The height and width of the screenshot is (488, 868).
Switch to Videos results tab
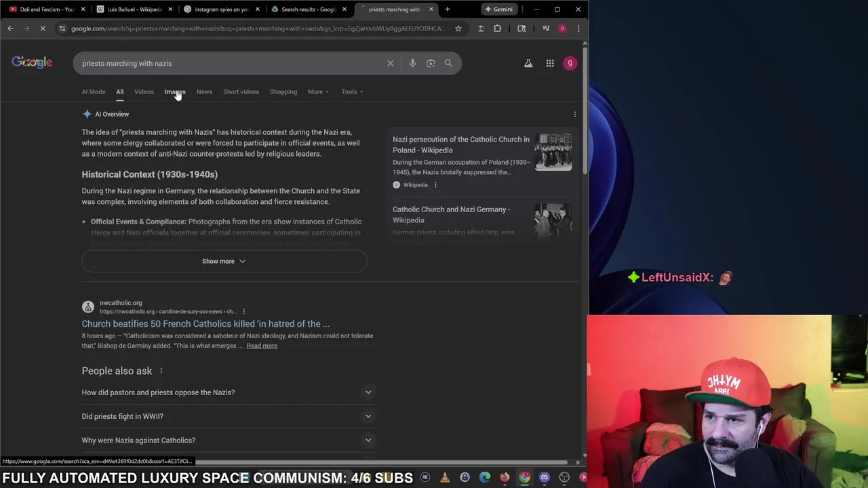(144, 91)
